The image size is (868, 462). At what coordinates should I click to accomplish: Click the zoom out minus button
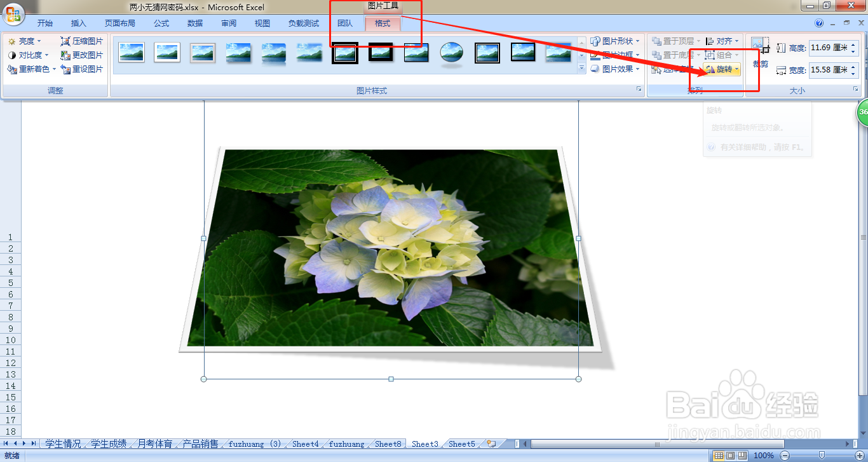785,456
